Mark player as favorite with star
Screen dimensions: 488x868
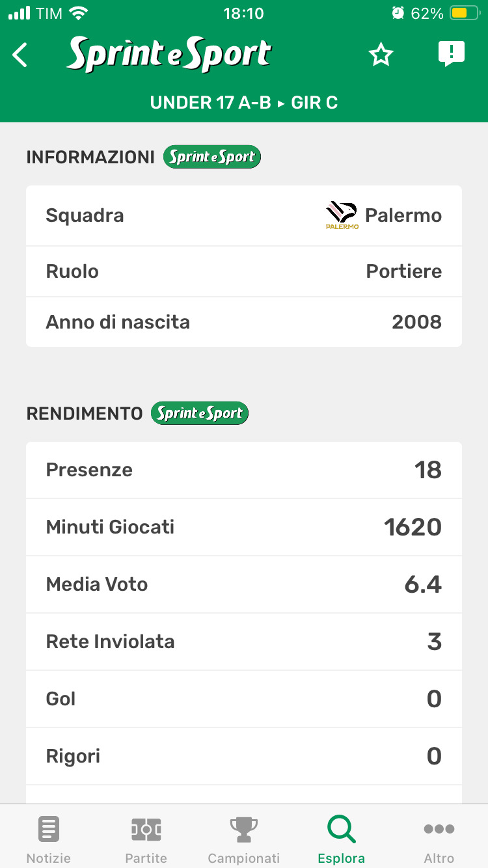(x=381, y=55)
